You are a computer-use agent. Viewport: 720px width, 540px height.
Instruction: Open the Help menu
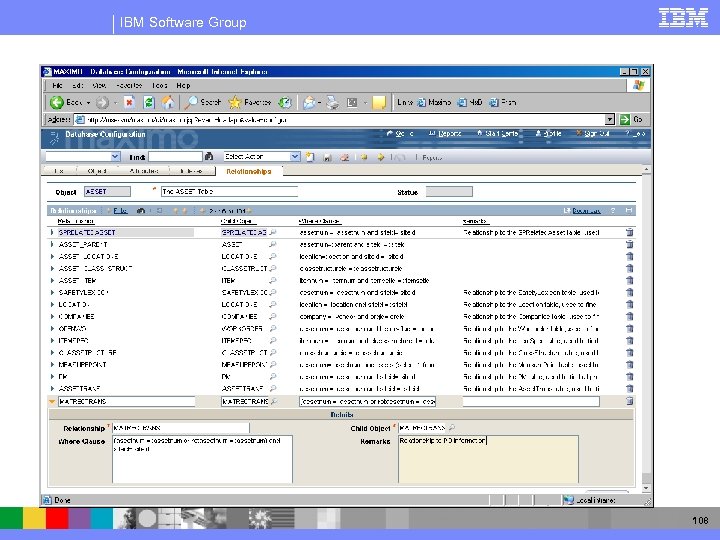[183, 85]
